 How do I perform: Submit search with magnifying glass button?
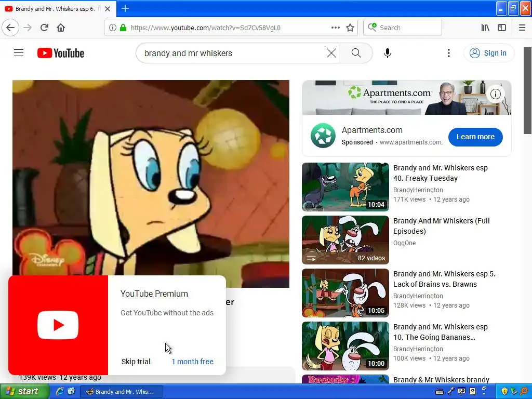coord(356,53)
